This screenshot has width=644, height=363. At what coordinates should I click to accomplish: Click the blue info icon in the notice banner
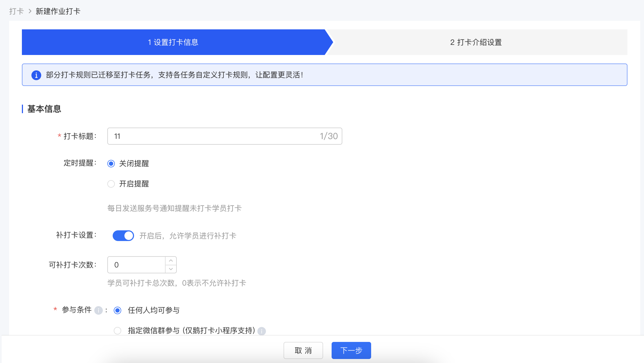point(36,75)
